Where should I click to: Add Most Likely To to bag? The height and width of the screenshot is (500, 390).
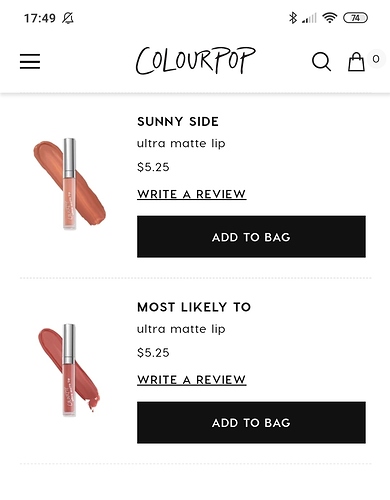coord(251,422)
